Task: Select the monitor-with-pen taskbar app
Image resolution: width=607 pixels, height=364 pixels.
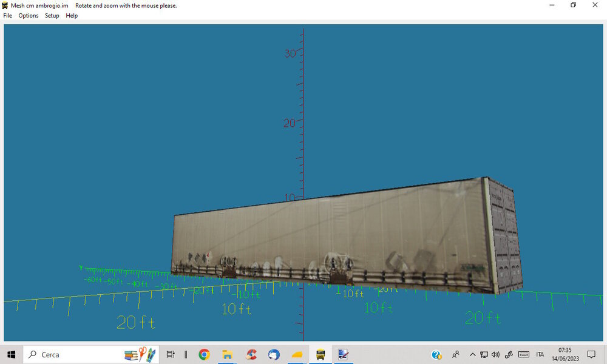Action: point(344,354)
